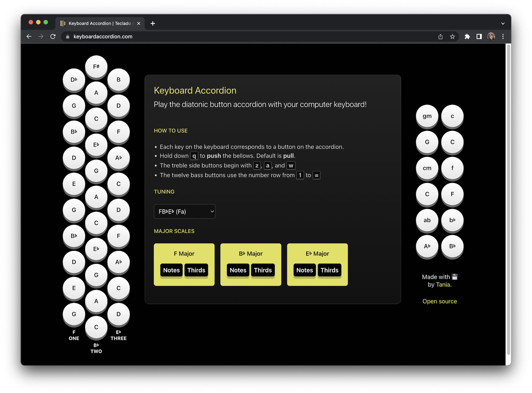Click the browser extensions puzzle icon

(467, 36)
